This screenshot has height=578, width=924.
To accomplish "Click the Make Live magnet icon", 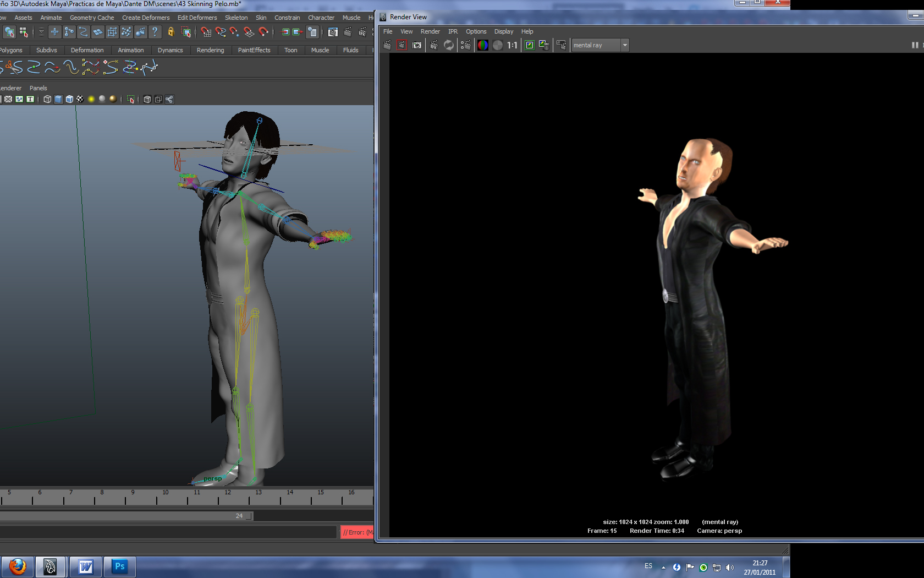I will point(263,32).
